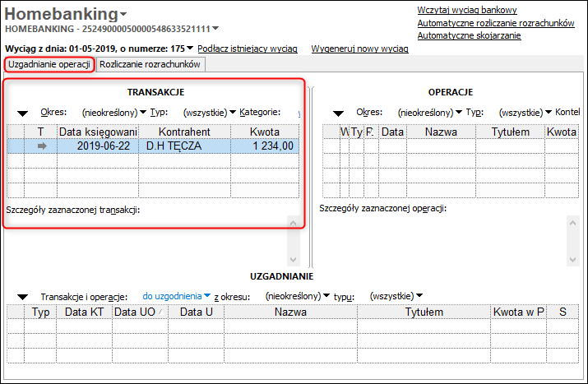Click the Wczytaj wyciąg bankowy link
This screenshot has width=588, height=384.
[x=467, y=10]
